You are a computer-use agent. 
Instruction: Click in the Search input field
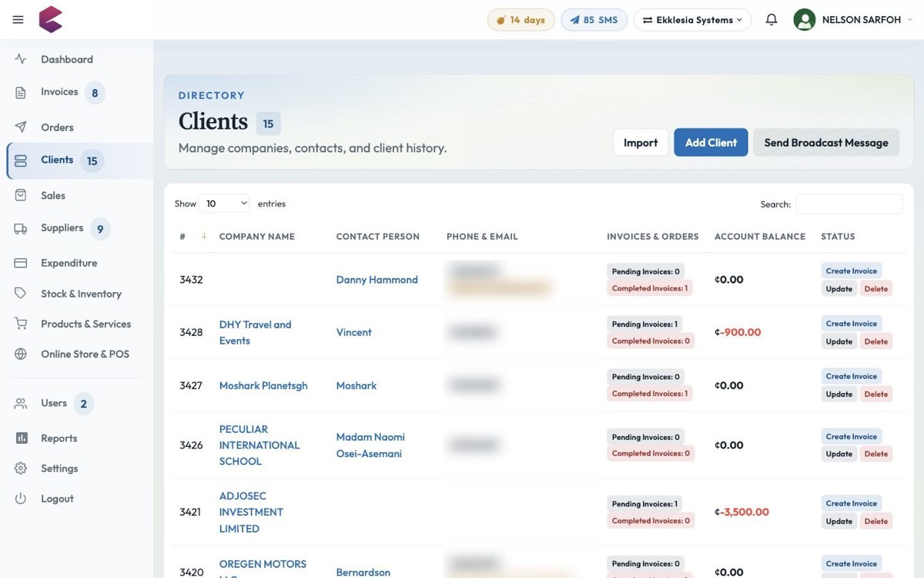(x=849, y=204)
